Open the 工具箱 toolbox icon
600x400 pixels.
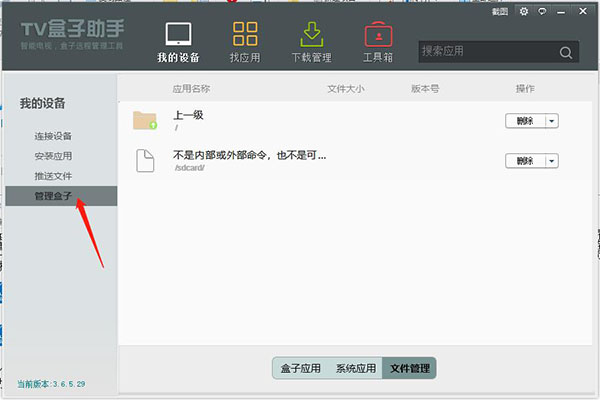pos(377,34)
